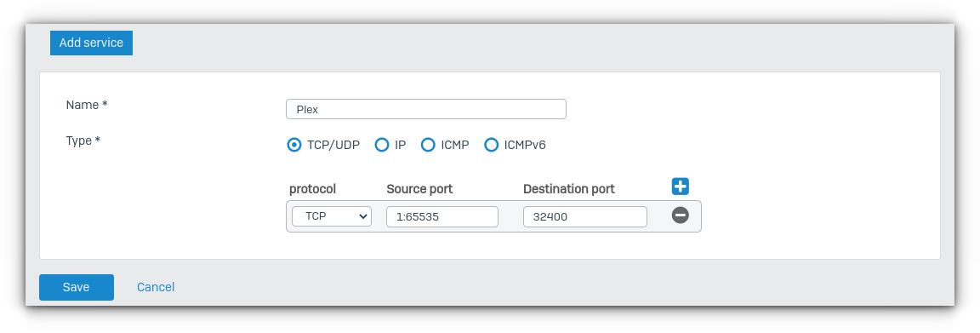This screenshot has height=333, width=980.
Task: Add a new port row with plus icon
Action: pos(680,186)
